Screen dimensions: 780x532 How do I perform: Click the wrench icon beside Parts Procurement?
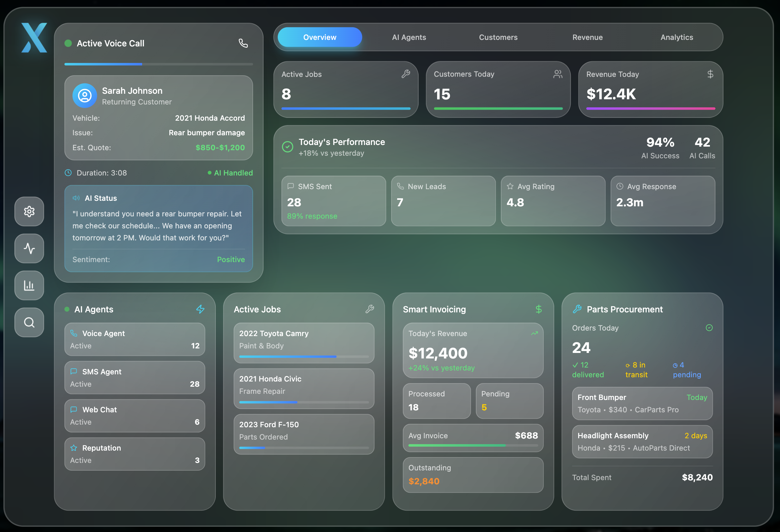pos(577,309)
